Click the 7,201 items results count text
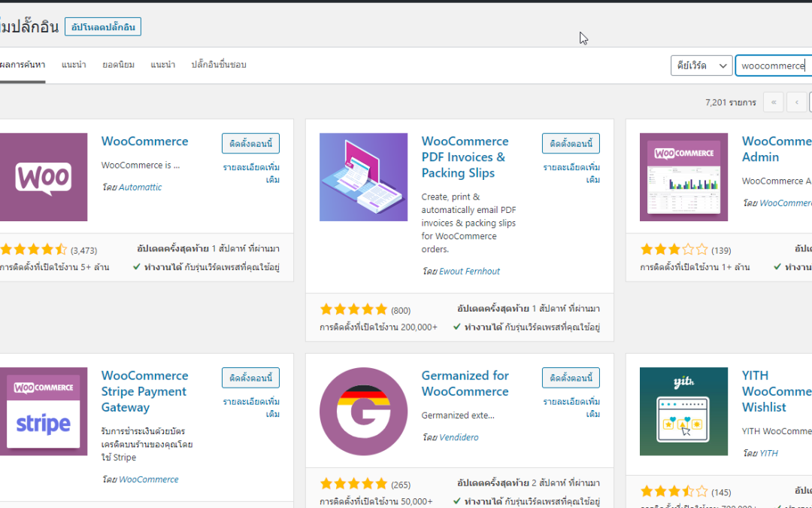This screenshot has height=508, width=812. tap(731, 102)
